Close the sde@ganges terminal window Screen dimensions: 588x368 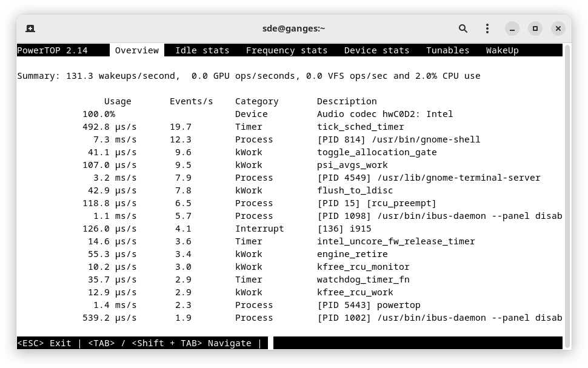(558, 28)
